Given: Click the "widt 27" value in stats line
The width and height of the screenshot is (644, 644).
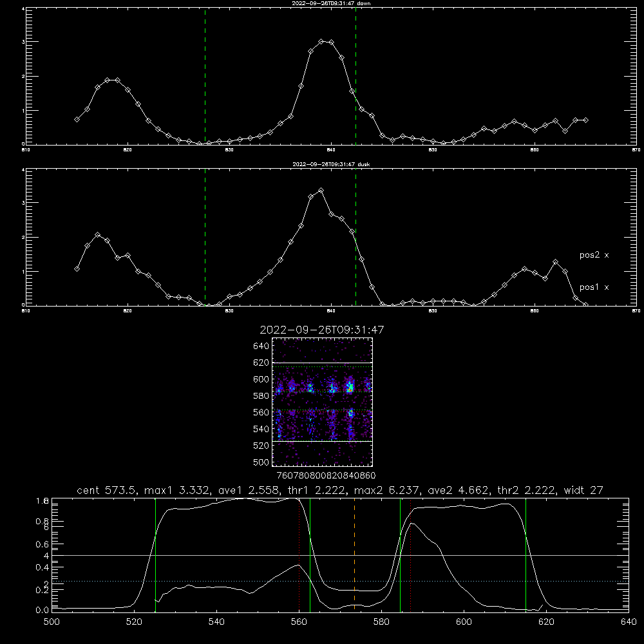Looking at the screenshot, I should 583,490.
